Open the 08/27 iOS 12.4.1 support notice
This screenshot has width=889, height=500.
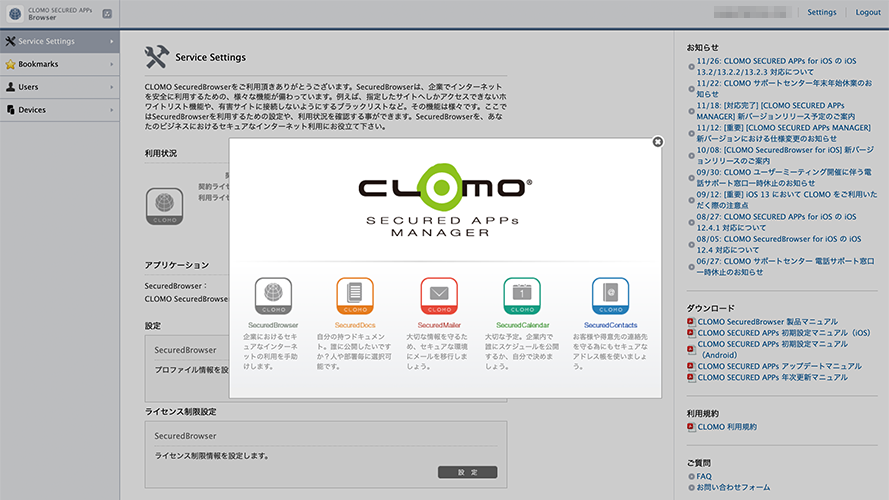tap(777, 222)
